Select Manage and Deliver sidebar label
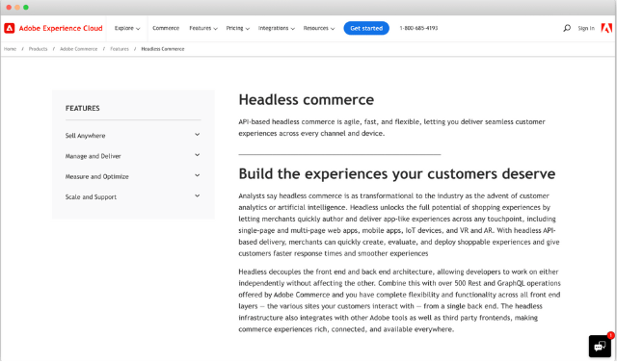The width and height of the screenshot is (617, 364). pyautogui.click(x=93, y=156)
